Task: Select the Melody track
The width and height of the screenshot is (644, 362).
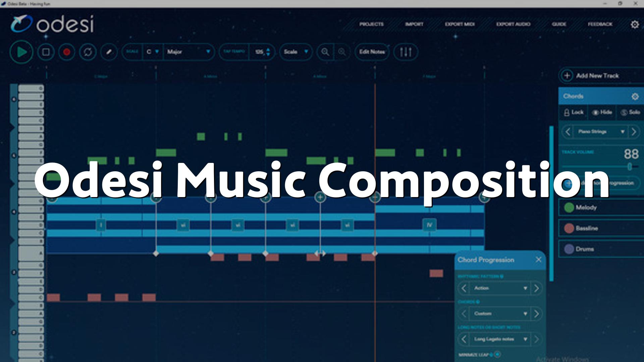Action: click(x=601, y=207)
